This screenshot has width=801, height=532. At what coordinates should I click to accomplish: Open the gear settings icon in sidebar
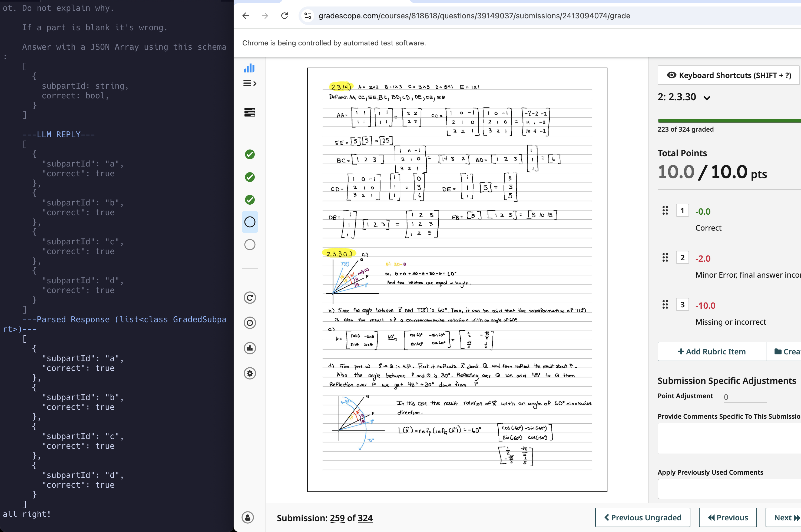coord(250,374)
